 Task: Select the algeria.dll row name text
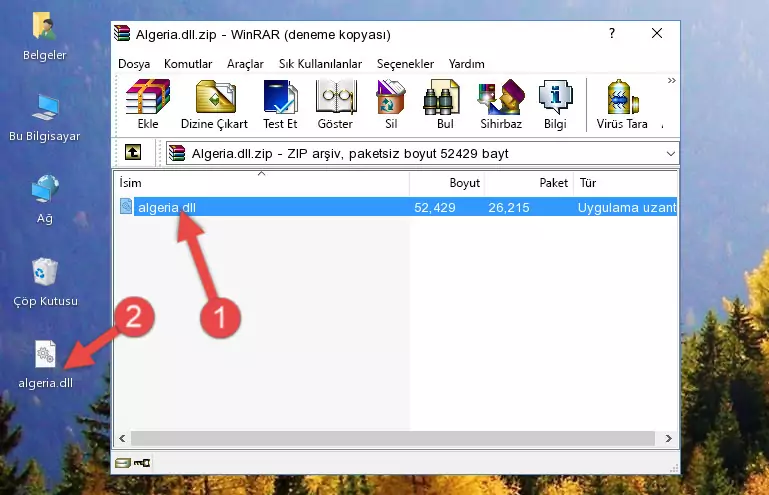(x=167, y=208)
